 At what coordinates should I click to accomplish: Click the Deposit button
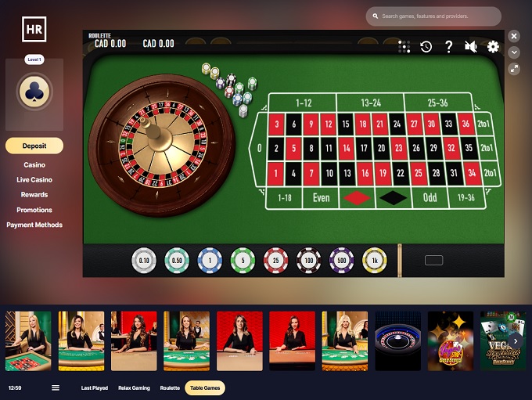34,146
